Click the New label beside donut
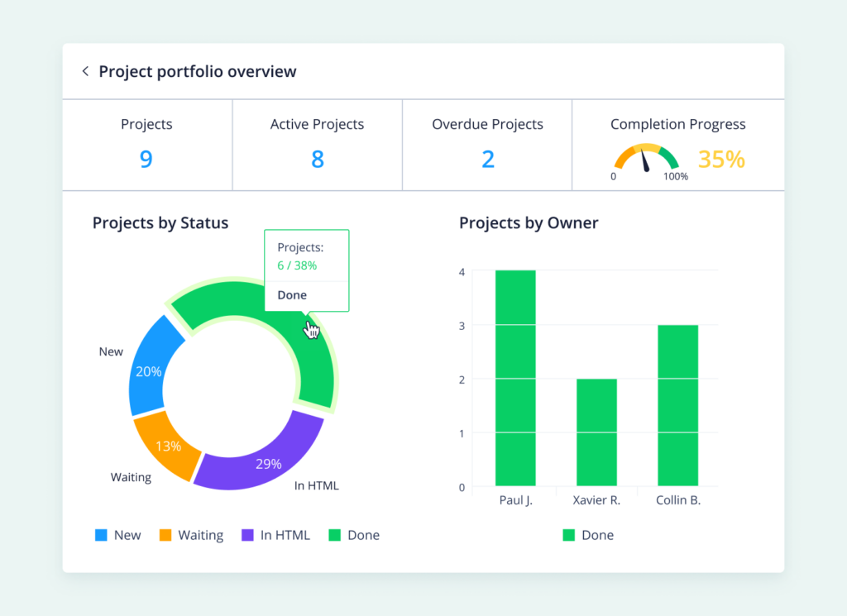 click(111, 352)
